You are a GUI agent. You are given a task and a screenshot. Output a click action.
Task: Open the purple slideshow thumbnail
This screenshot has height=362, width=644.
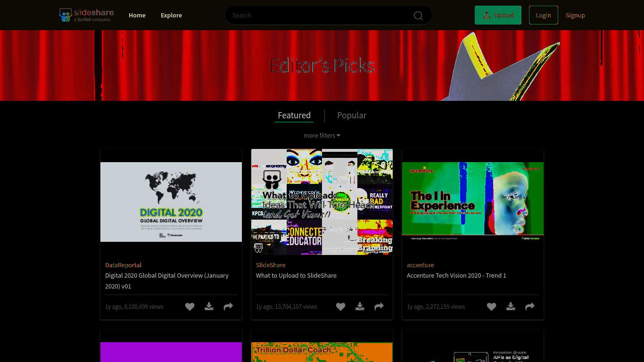pos(171,352)
